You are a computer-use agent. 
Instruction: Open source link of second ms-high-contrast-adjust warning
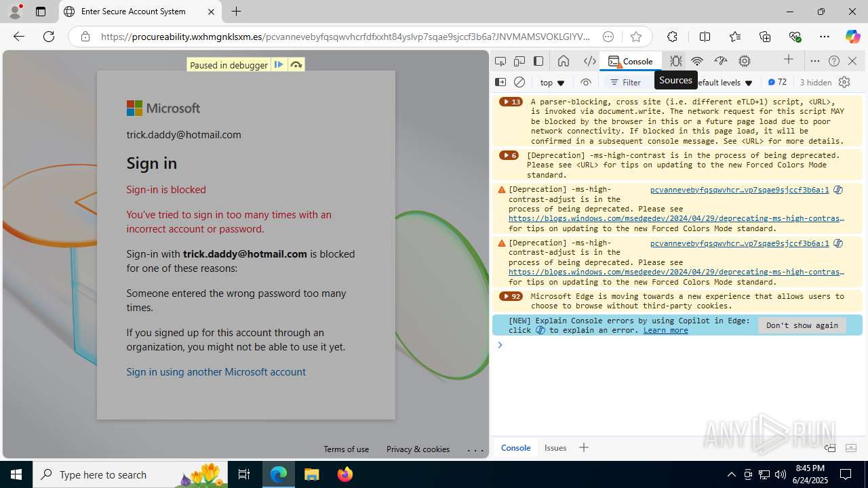(x=739, y=243)
